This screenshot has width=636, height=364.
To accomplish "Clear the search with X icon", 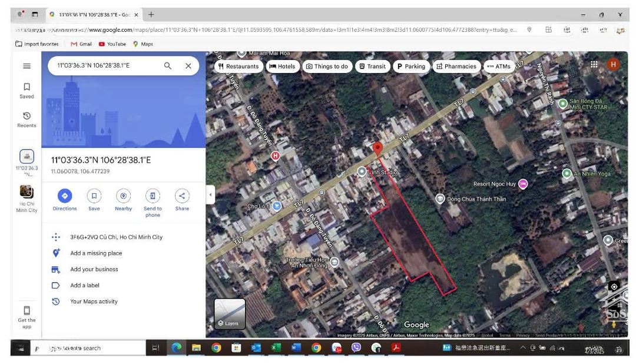I will click(x=188, y=66).
